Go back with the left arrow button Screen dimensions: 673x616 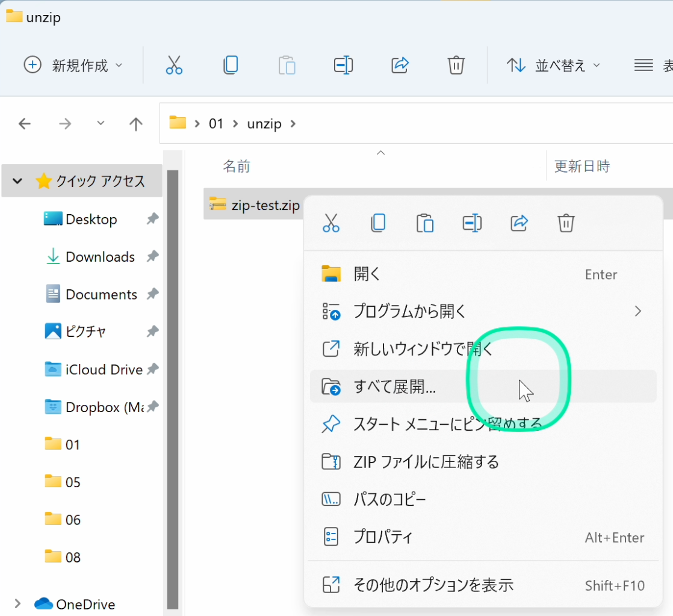25,124
